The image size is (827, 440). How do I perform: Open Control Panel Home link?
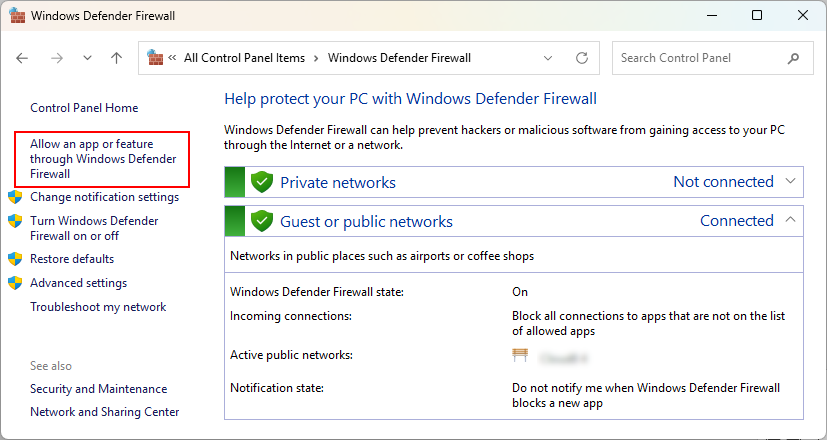[84, 108]
